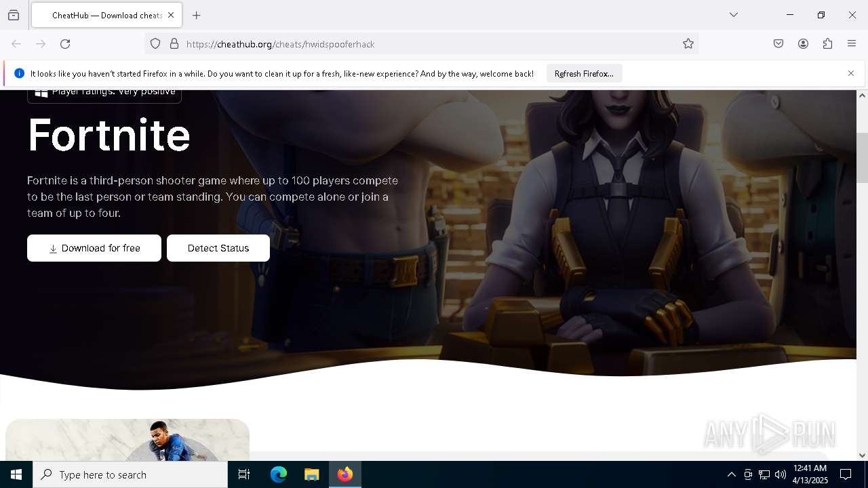Open extensions puzzle icon
The height and width of the screenshot is (488, 868).
pos(827,44)
